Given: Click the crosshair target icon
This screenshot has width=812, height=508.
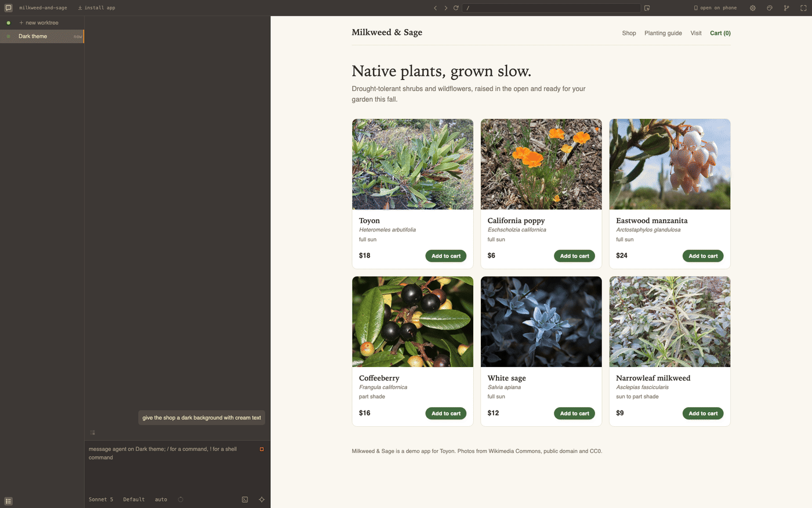Looking at the screenshot, I should click(262, 499).
